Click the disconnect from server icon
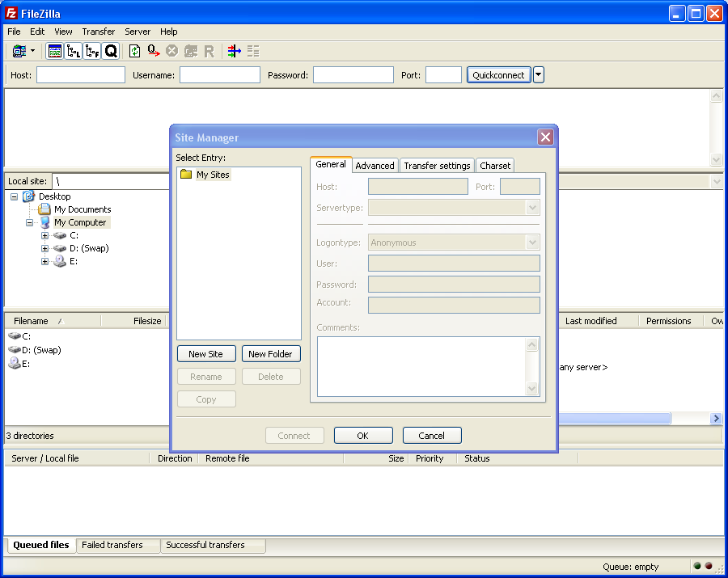The height and width of the screenshot is (578, 728). (x=190, y=51)
